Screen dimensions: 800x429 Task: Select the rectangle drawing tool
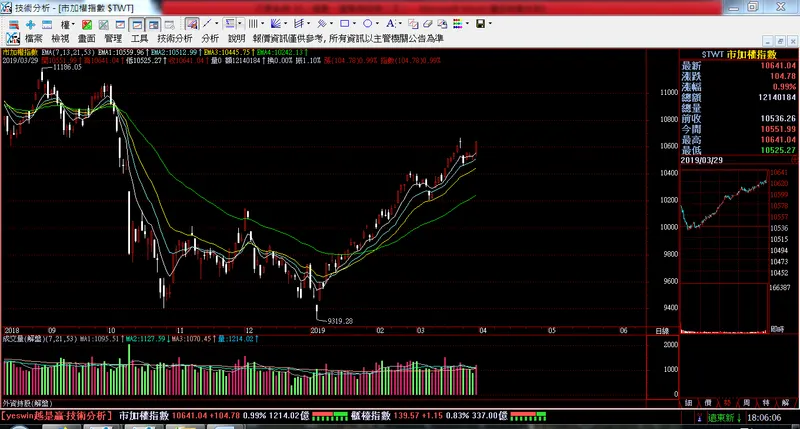(344, 23)
